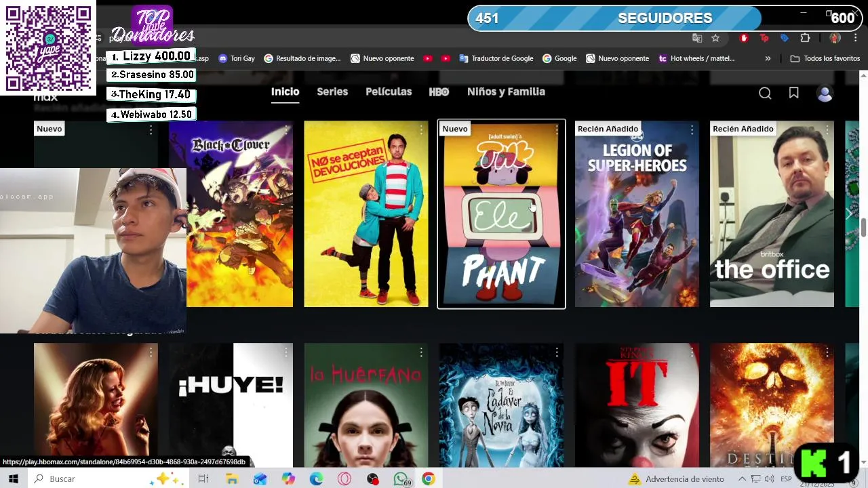Open Microsoft Edge from taskbar

pyautogui.click(x=316, y=479)
